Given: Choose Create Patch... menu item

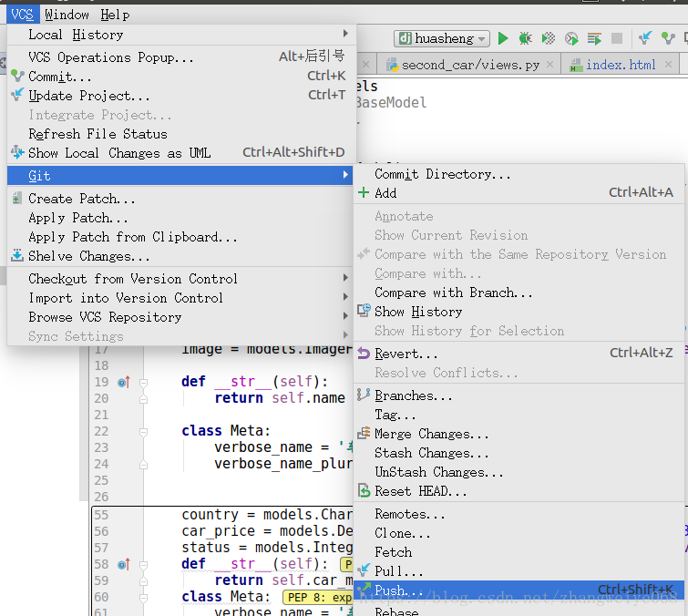Looking at the screenshot, I should (181, 199).
